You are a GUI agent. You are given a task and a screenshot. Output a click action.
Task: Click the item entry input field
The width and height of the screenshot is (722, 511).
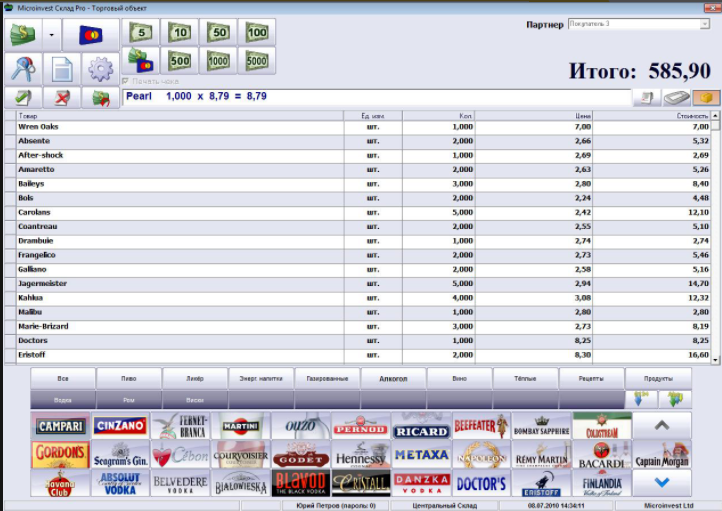click(375, 97)
